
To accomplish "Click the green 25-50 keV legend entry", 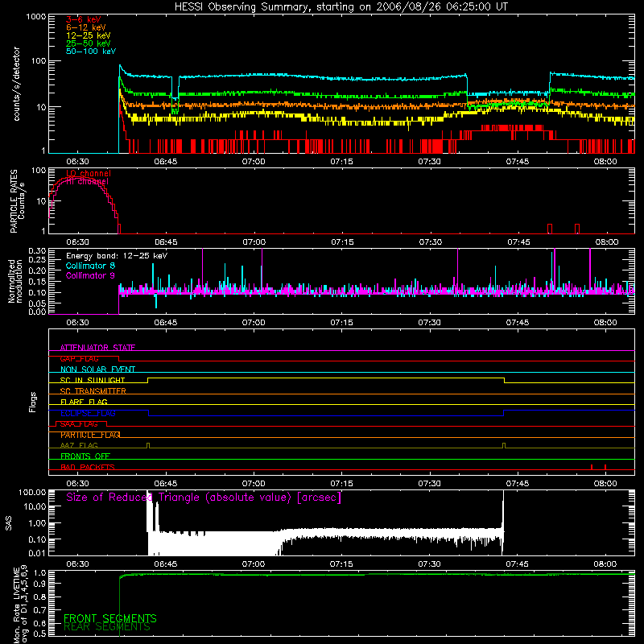I will click(89, 43).
